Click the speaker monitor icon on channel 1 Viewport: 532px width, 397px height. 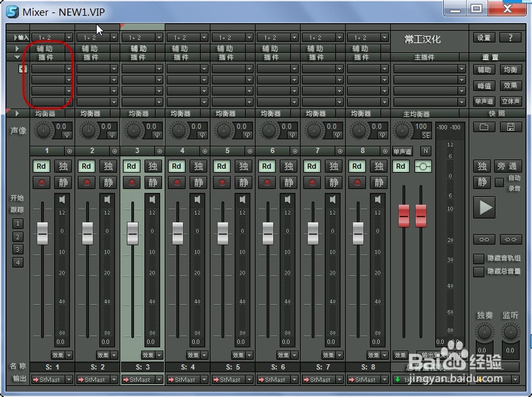(x=62, y=199)
